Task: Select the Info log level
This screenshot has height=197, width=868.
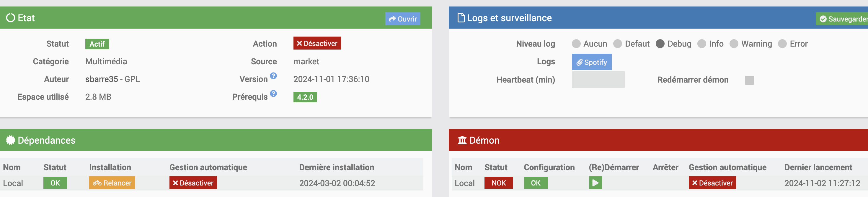Action: pos(701,44)
